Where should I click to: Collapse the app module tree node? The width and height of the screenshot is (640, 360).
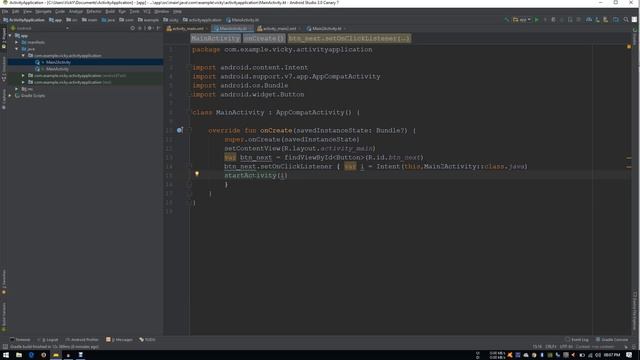tap(10, 36)
